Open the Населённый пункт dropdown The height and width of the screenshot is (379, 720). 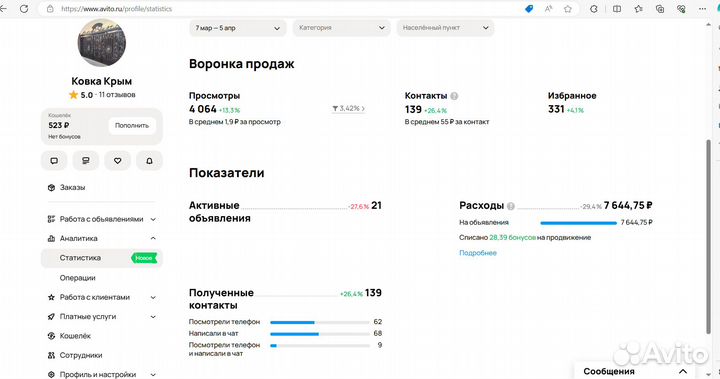445,28
